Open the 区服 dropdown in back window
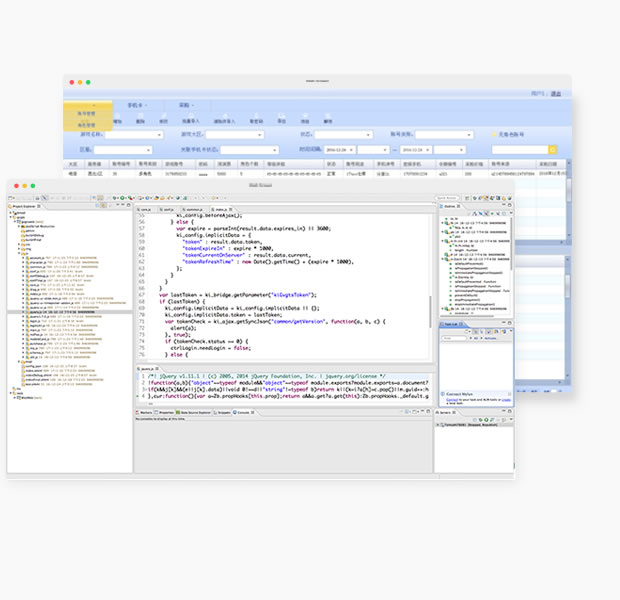The image size is (620, 600). (x=123, y=150)
